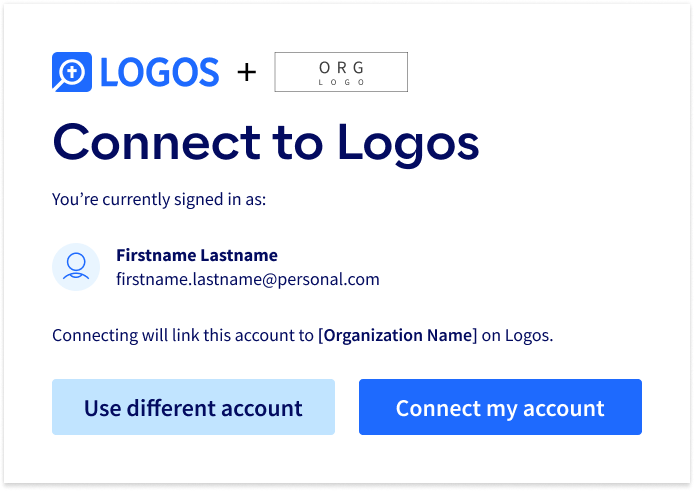Click the Firstname Lastname account name
Image resolution: width=694 pixels, height=491 pixels.
tap(197, 255)
